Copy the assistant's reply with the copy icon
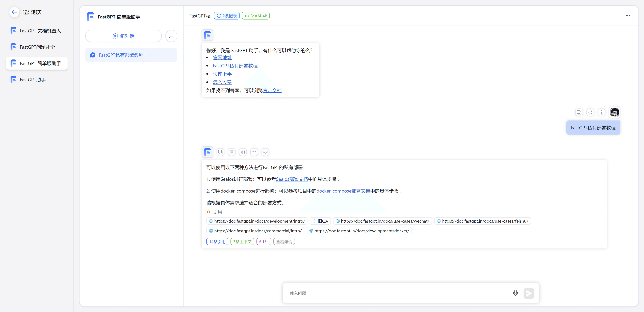The image size is (644, 312). coord(220,152)
